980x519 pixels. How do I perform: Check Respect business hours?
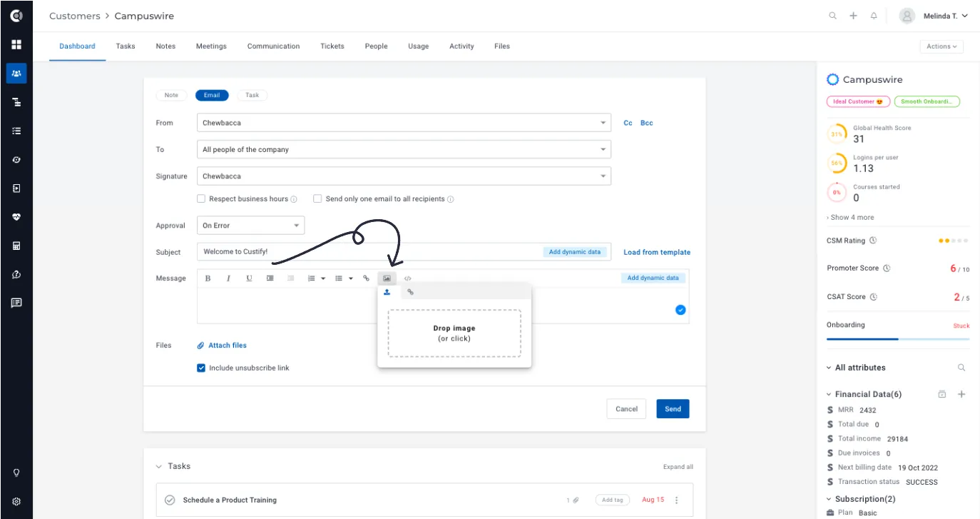pos(201,199)
